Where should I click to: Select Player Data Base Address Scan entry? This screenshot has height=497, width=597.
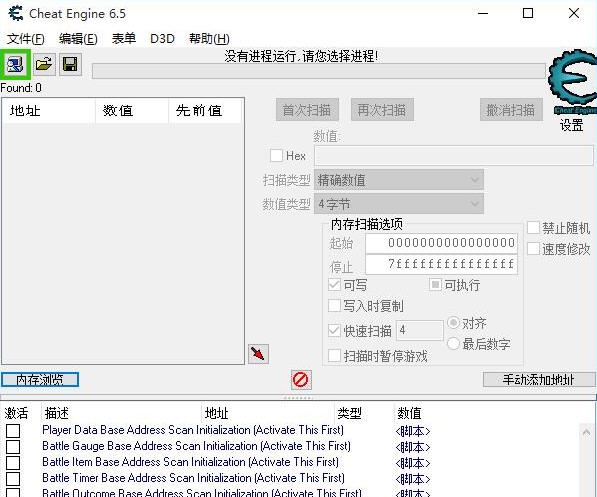pos(193,430)
